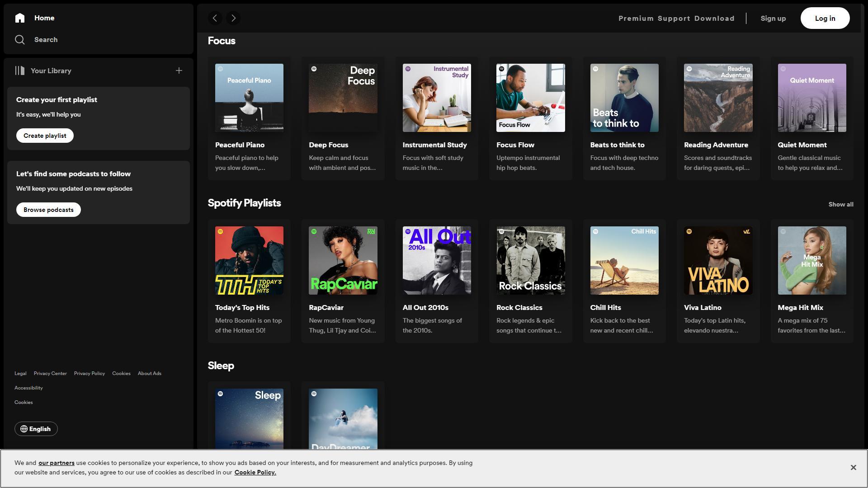Open the Accessibility footer link
The height and width of the screenshot is (488, 868).
[x=28, y=388]
